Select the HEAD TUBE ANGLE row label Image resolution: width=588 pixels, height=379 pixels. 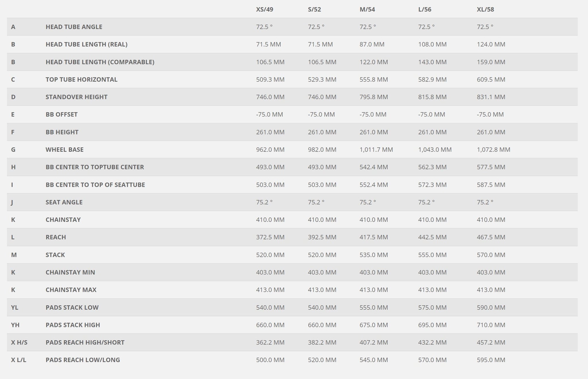(x=74, y=27)
